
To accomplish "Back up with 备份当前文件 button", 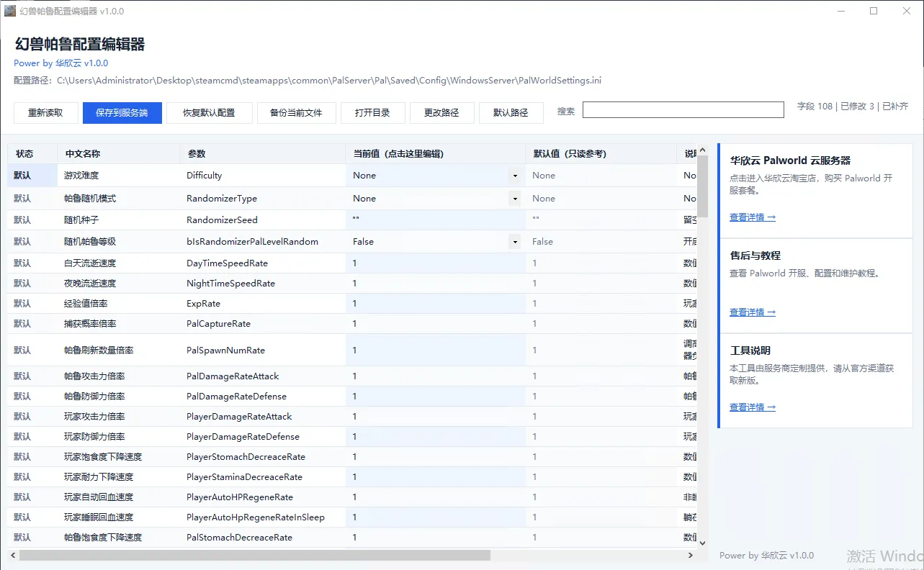I will [x=296, y=113].
